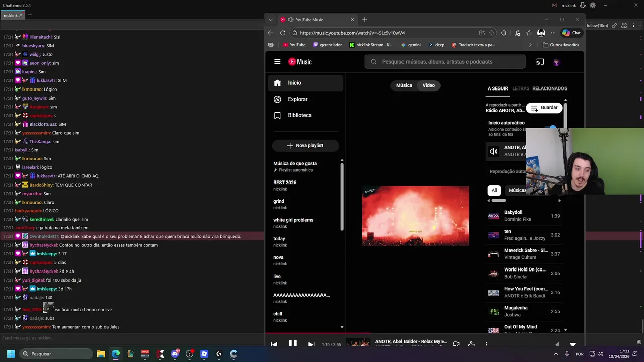Open the YouTube Music account avatar
Image resolution: width=644 pixels, height=362 pixels.
coord(556,62)
